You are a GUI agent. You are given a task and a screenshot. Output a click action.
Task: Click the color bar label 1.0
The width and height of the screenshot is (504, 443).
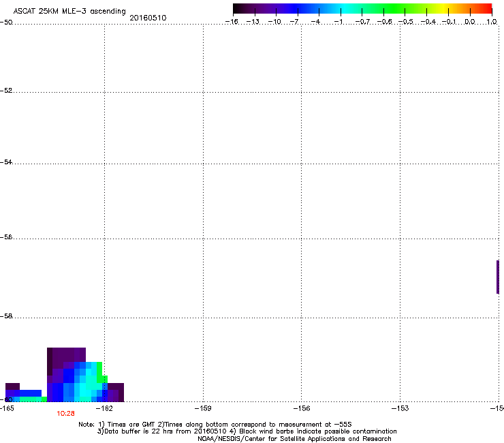[492, 22]
